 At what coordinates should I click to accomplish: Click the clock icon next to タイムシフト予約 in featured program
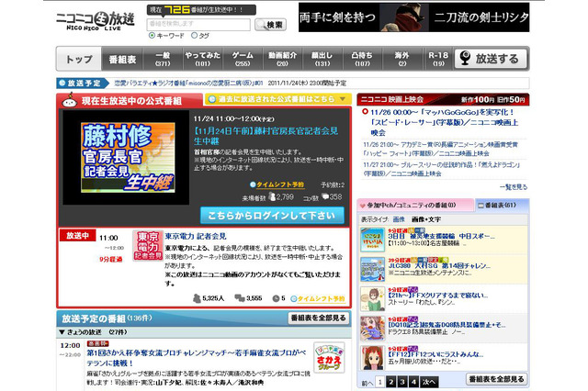tap(253, 184)
